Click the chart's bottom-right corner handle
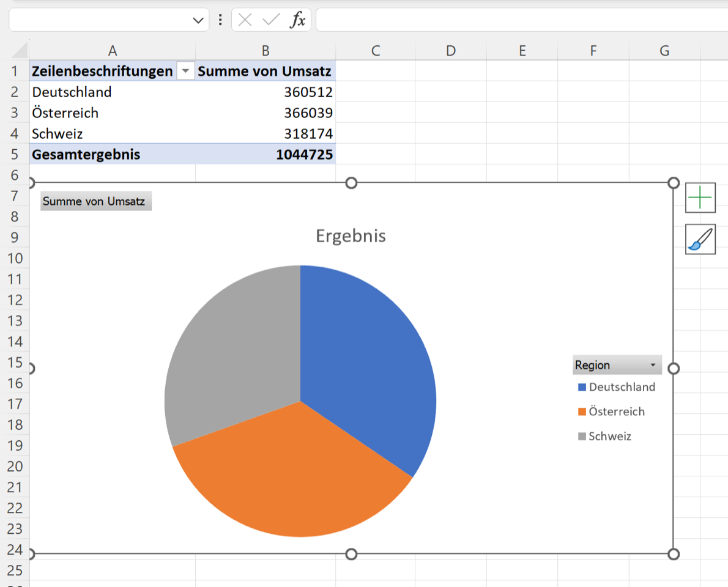 674,554
